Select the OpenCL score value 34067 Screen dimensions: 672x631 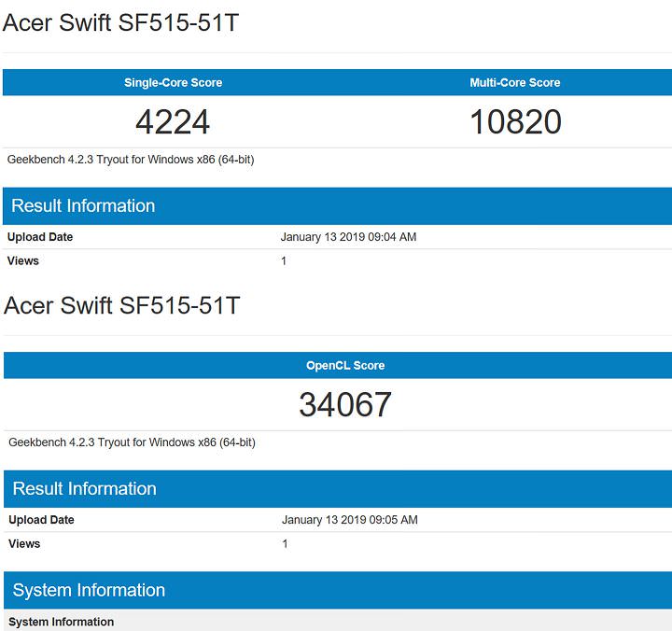coord(344,404)
